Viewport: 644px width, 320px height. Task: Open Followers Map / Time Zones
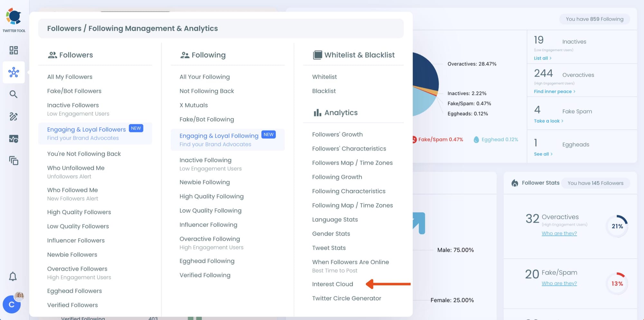tap(352, 163)
